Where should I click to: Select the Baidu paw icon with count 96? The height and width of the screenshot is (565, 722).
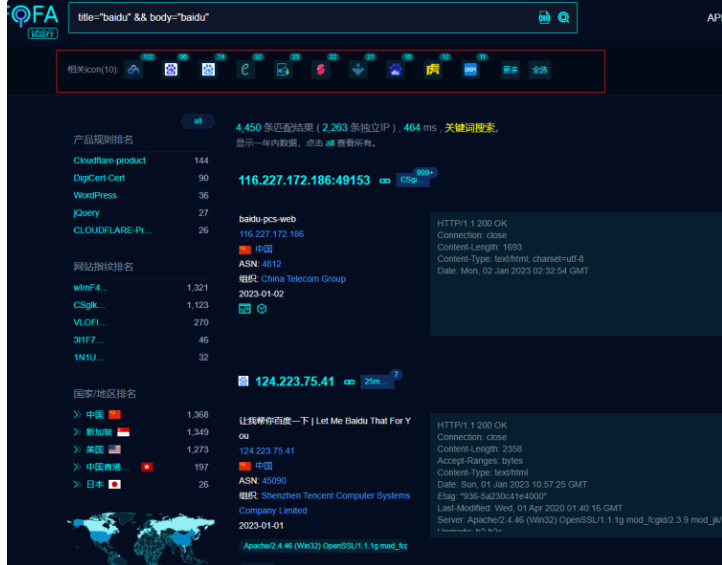171,70
